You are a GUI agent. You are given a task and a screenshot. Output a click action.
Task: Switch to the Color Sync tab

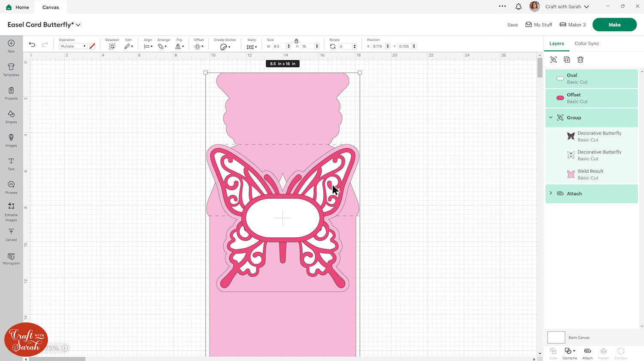point(586,43)
